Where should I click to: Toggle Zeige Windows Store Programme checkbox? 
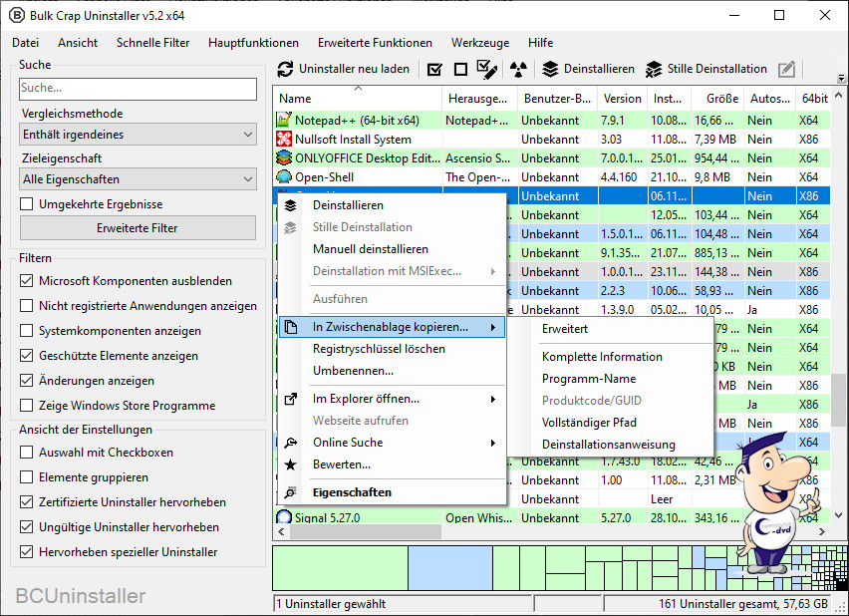click(27, 406)
